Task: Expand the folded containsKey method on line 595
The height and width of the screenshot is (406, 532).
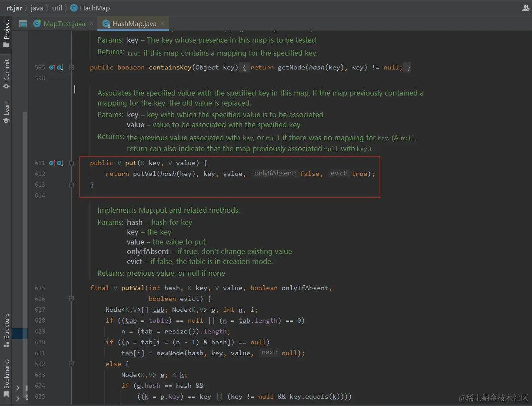Action: [72, 67]
